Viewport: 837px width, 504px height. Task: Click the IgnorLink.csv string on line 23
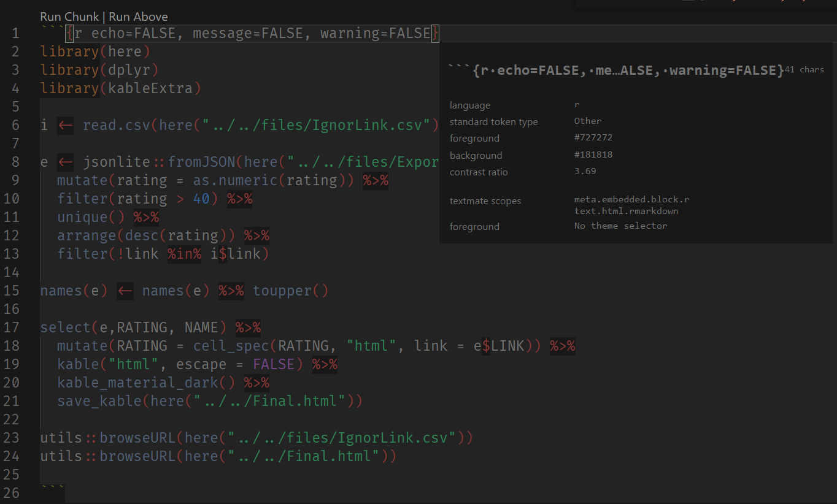click(342, 438)
